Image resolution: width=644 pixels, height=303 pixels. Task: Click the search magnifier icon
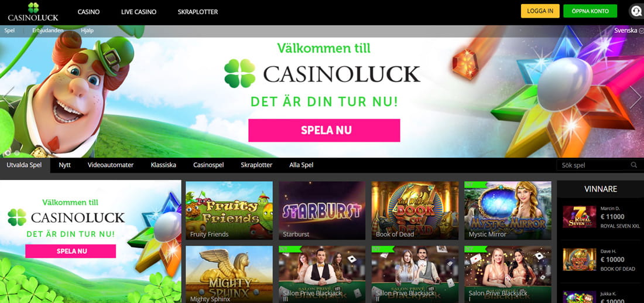tap(633, 165)
